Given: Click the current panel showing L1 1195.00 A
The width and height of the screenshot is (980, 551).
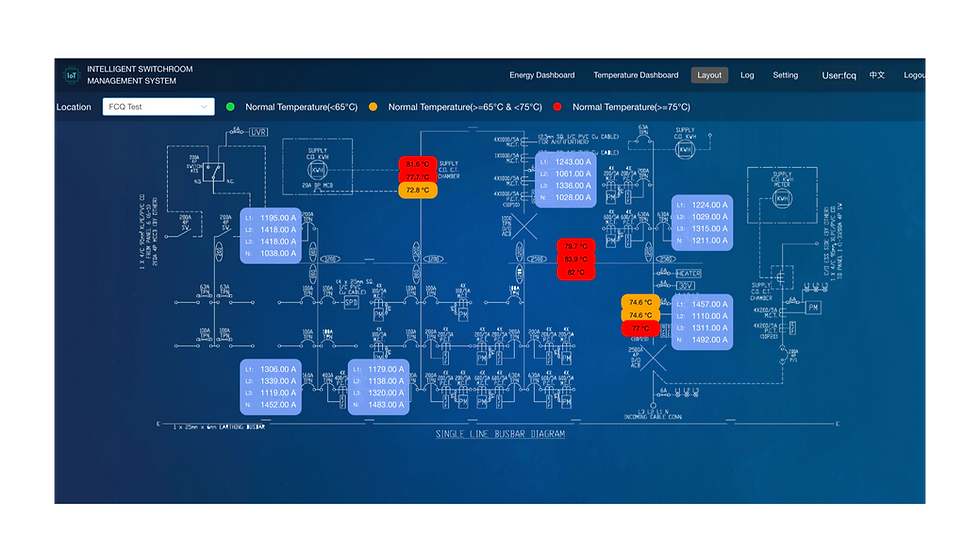Looking at the screenshot, I should click(271, 236).
